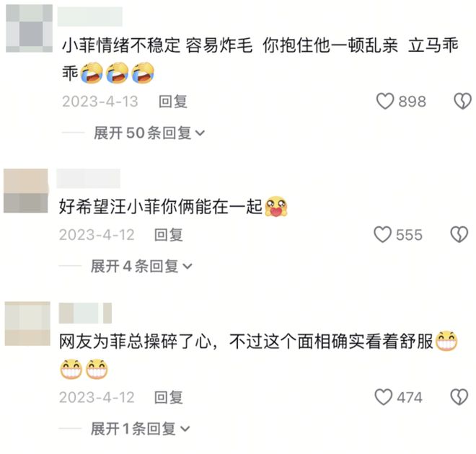Open the second commenter's username
Image resolution: width=476 pixels, height=454 pixels.
point(88,179)
